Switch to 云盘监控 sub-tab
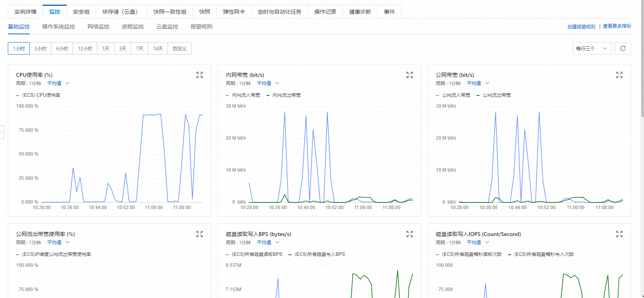Viewport: 644px width, 298px height. 167,27
